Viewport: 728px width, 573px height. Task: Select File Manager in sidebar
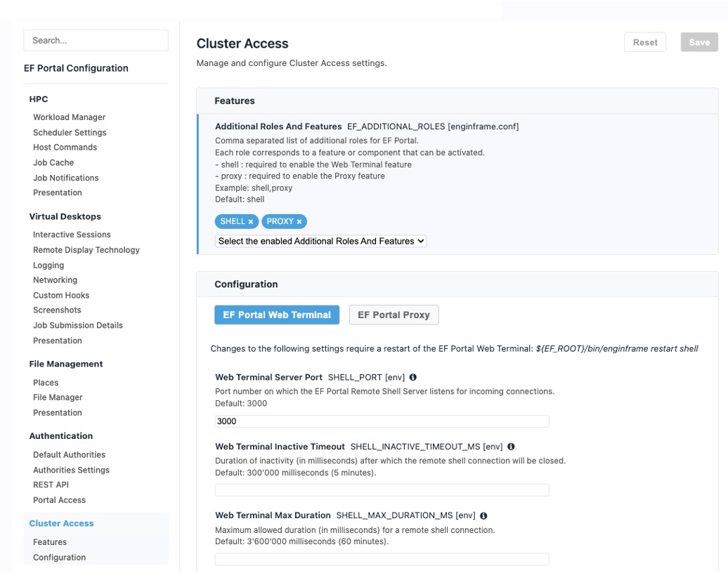click(58, 397)
